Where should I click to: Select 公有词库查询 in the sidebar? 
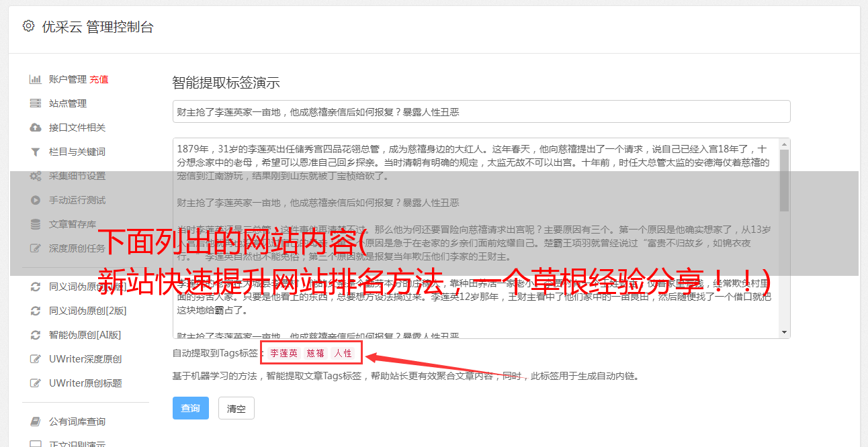[77, 421]
